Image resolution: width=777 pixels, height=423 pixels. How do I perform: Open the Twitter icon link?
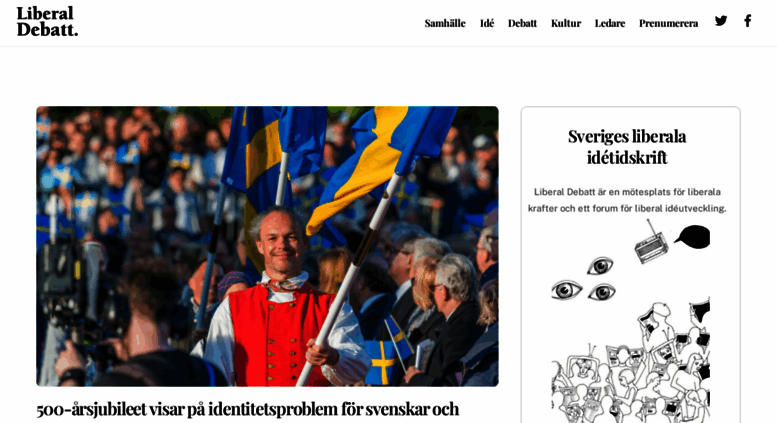pyautogui.click(x=721, y=21)
